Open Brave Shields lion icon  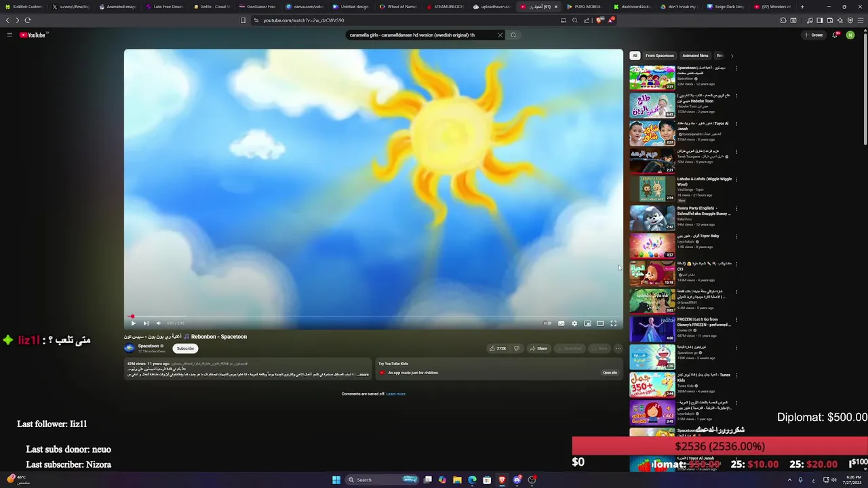(x=599, y=20)
